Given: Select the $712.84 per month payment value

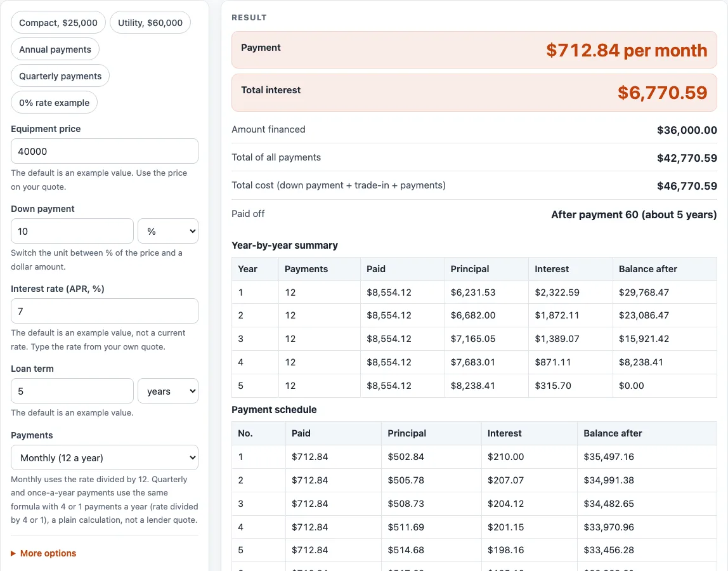Looking at the screenshot, I should click(x=627, y=50).
